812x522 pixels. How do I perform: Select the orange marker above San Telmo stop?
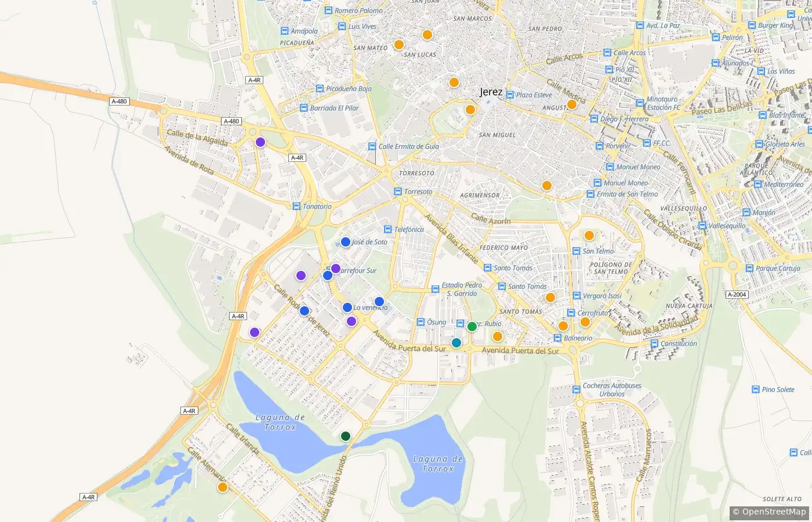pos(589,235)
